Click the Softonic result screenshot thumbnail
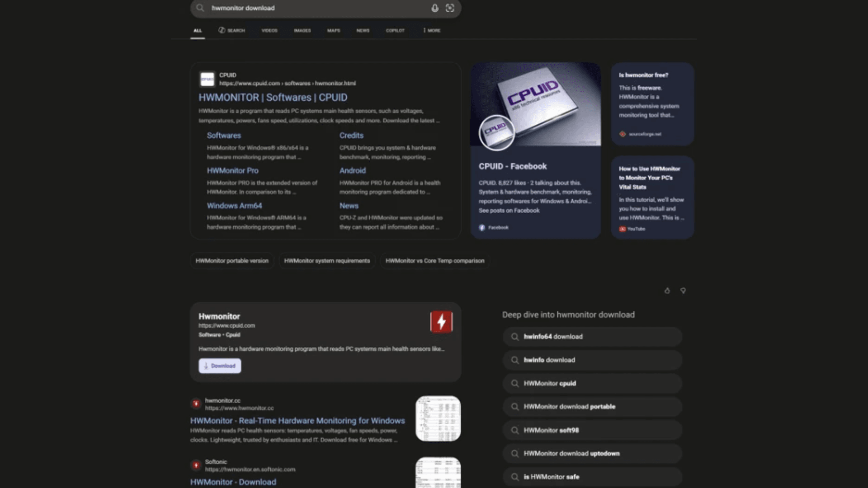Screen dimensions: 868x488 tap(438, 473)
